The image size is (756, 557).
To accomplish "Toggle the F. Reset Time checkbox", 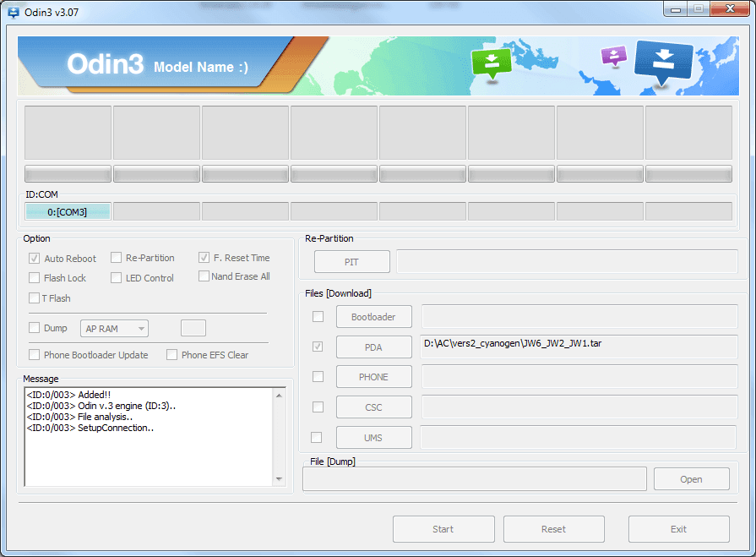I will click(204, 258).
